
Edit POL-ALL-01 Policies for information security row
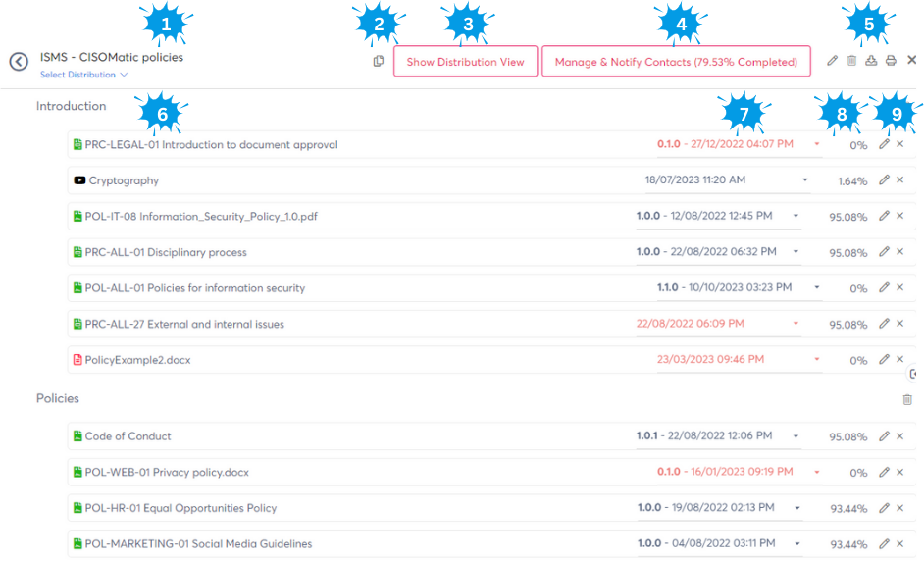(884, 287)
